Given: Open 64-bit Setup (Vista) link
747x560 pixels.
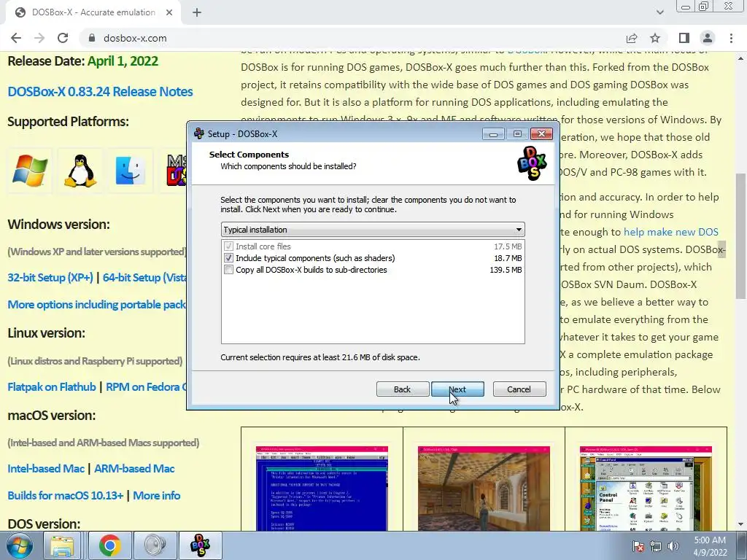Looking at the screenshot, I should click(x=145, y=278).
